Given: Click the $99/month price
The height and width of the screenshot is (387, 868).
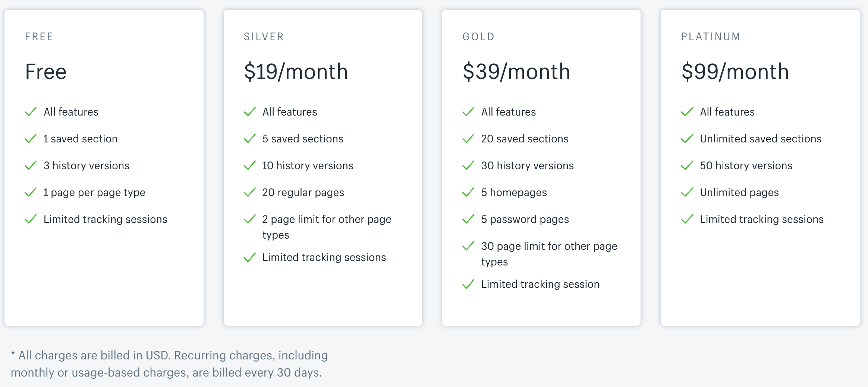Looking at the screenshot, I should coord(735,72).
